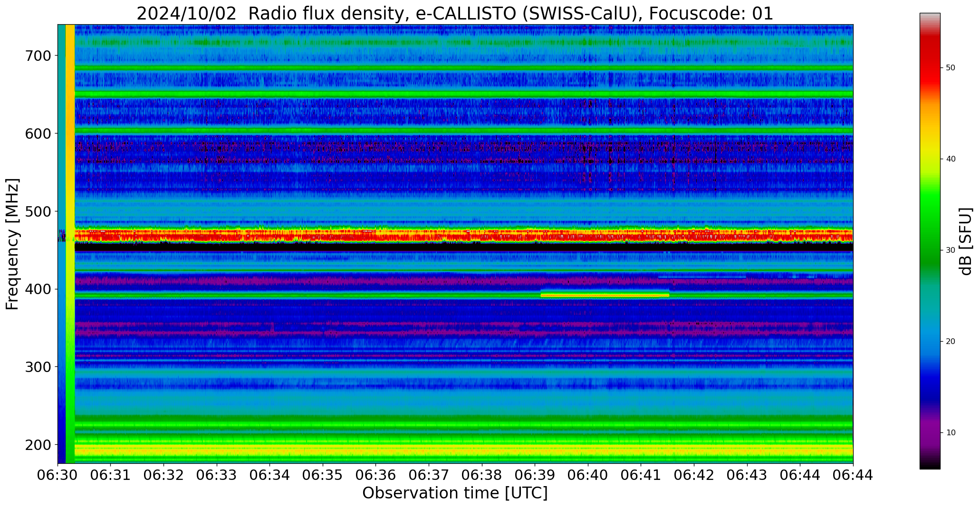The height and width of the screenshot is (507, 980).
Task: Click the 'dB [SFU]' colorbar label
Action: pos(966,241)
